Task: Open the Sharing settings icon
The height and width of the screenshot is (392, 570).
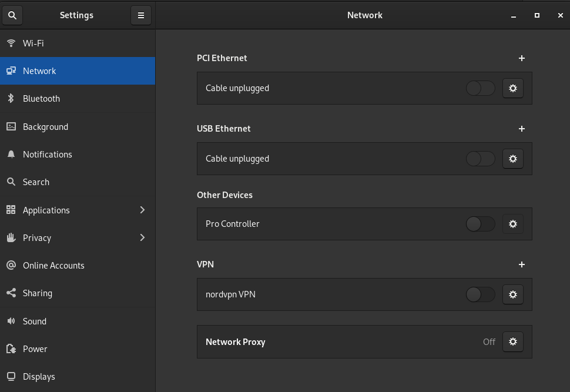Action: coord(11,293)
